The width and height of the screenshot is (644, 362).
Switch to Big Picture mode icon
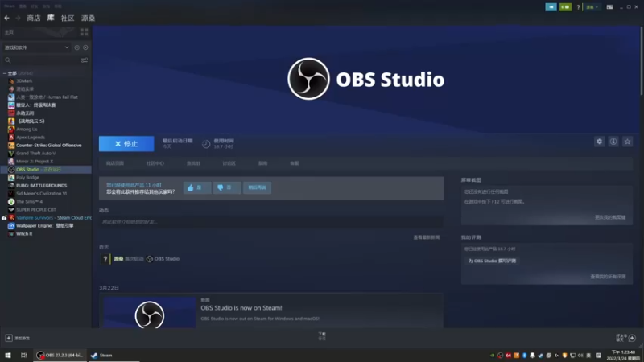[x=609, y=7]
